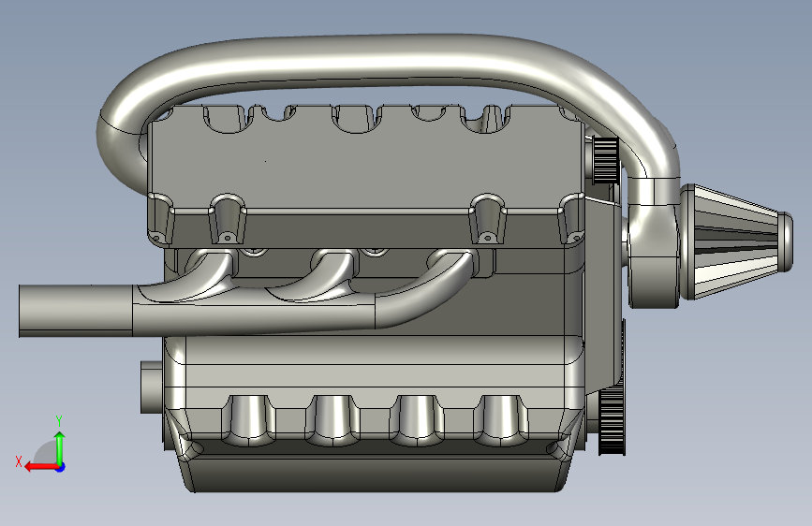Select the straight exhaust outlet pipe end
Image resolution: width=812 pixels, height=526 pixels.
76,311
